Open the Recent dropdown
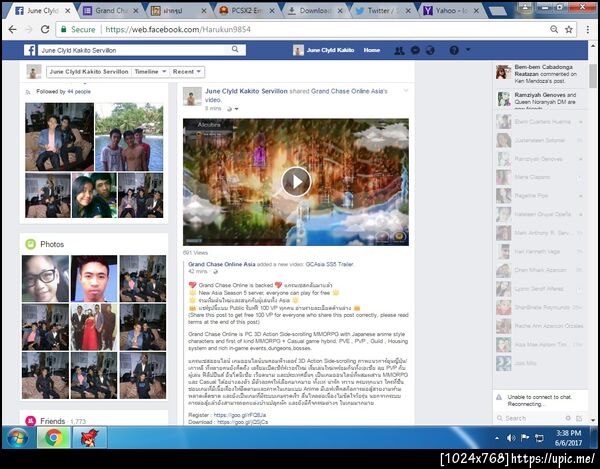The width and height of the screenshot is (600, 469). pos(186,72)
